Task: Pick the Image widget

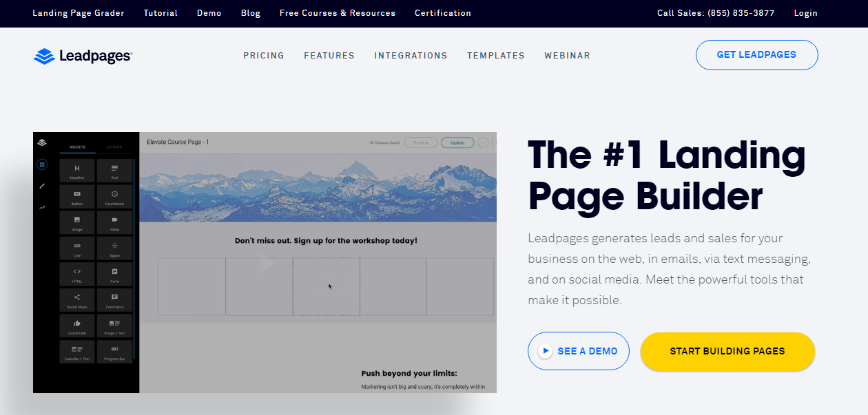Action: (77, 222)
